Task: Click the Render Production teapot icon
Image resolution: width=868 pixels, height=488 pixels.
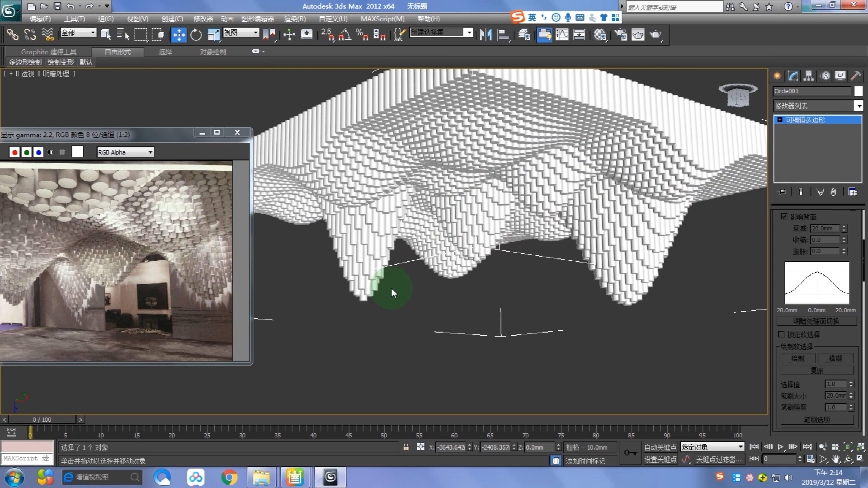Action: coord(655,34)
